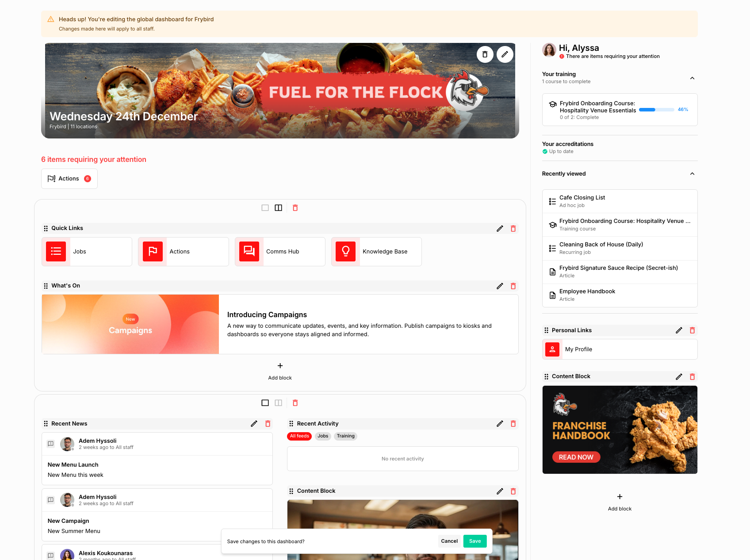Cancel the dashboard changes
Screen dimensions: 750x560
(x=449, y=541)
